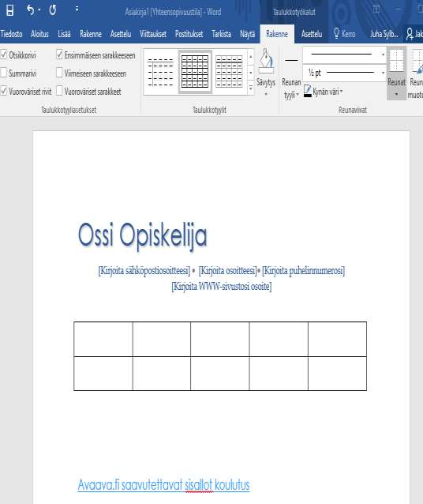Toggle the Summarivi checkbox

[x=3, y=73]
